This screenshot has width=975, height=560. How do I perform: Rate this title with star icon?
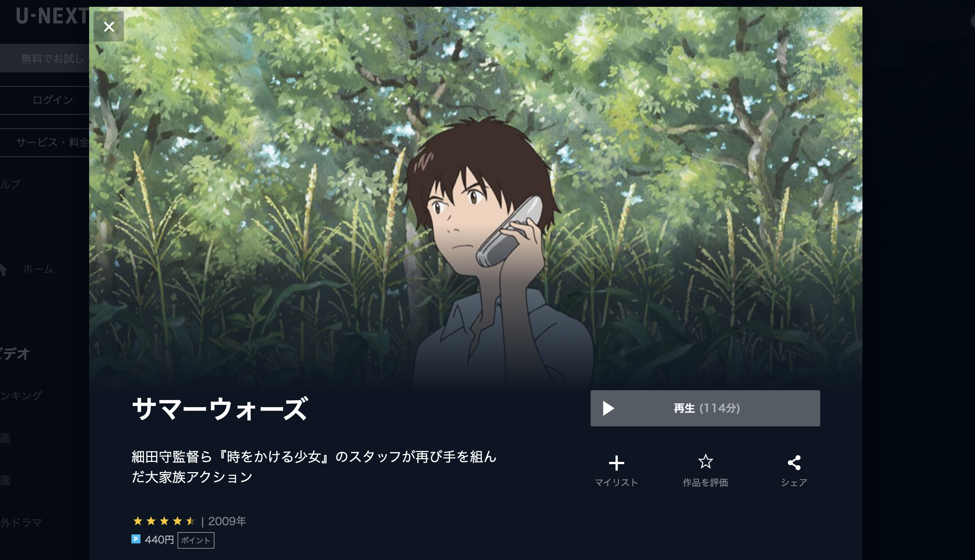click(705, 462)
